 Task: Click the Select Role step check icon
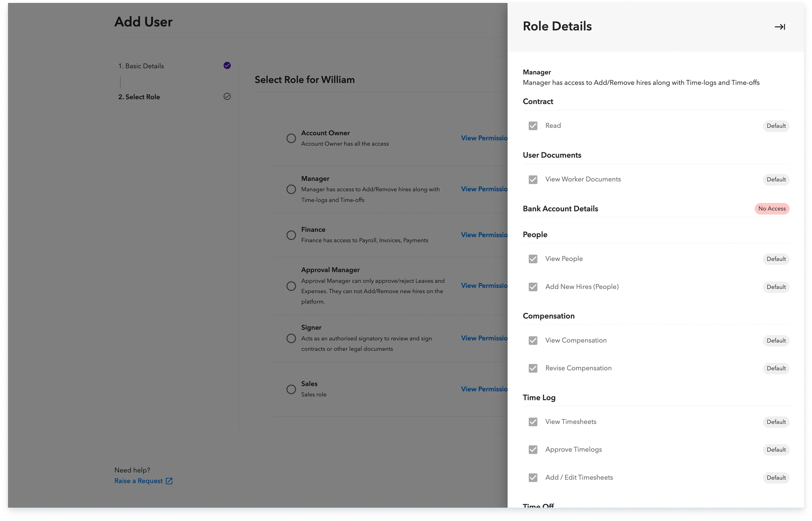pos(227,96)
